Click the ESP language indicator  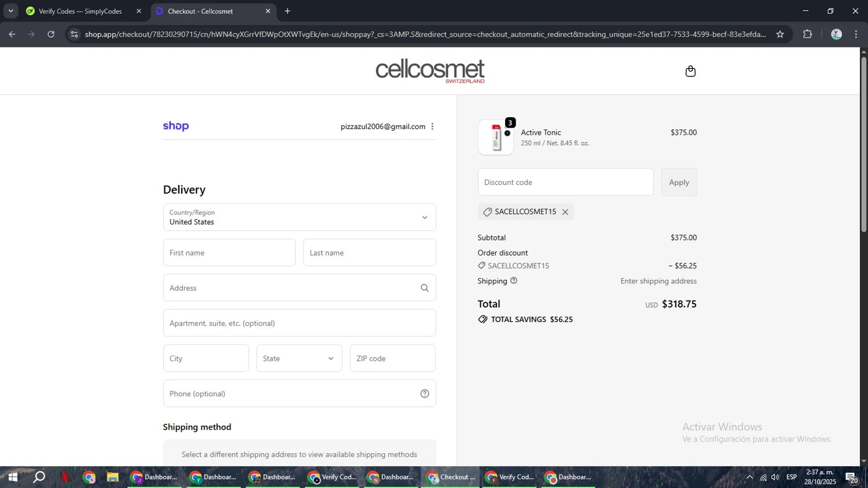[x=792, y=477]
